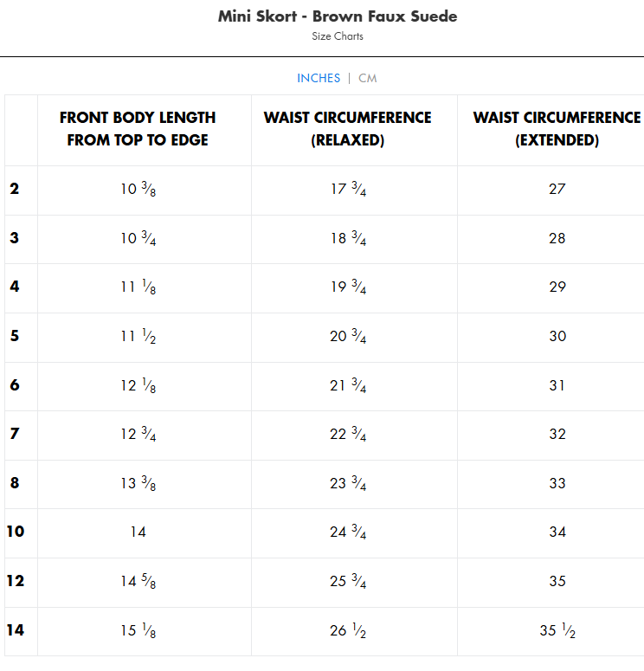Click the Front Body Length column header

[138, 129]
